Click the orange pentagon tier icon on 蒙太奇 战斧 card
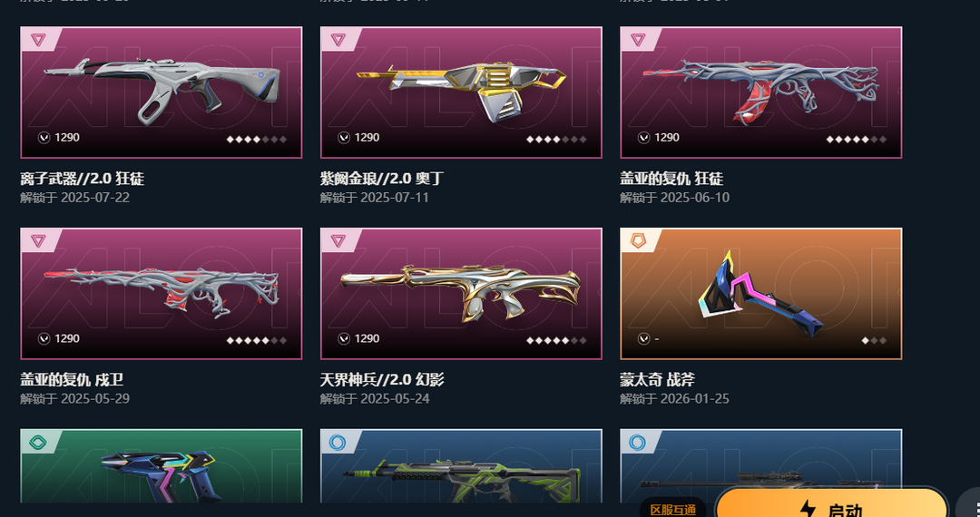Screen dimensions: 980x517 point(638,241)
